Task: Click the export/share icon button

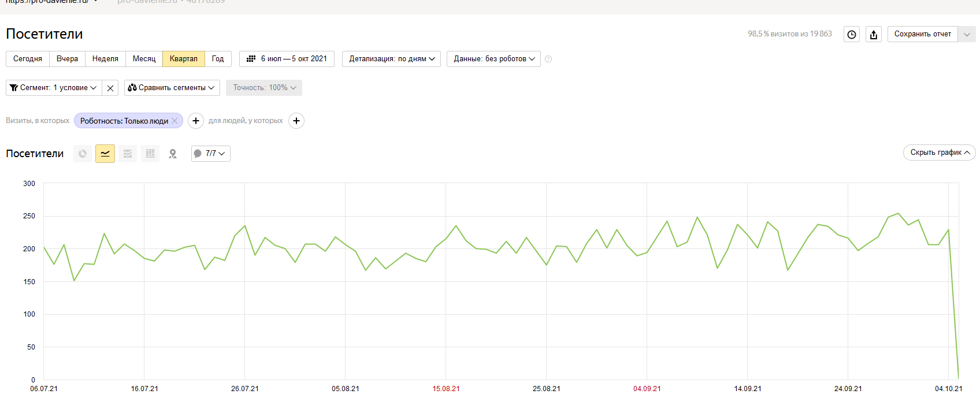Action: 874,35
